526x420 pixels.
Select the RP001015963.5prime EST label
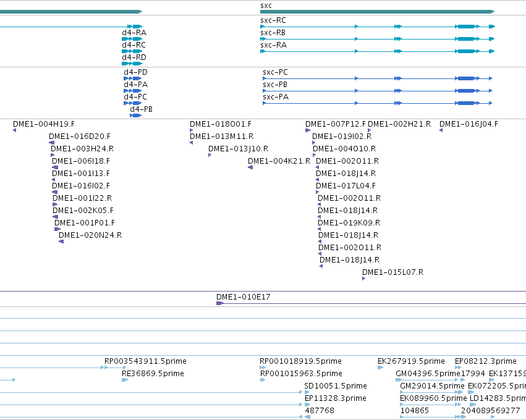tap(301, 374)
